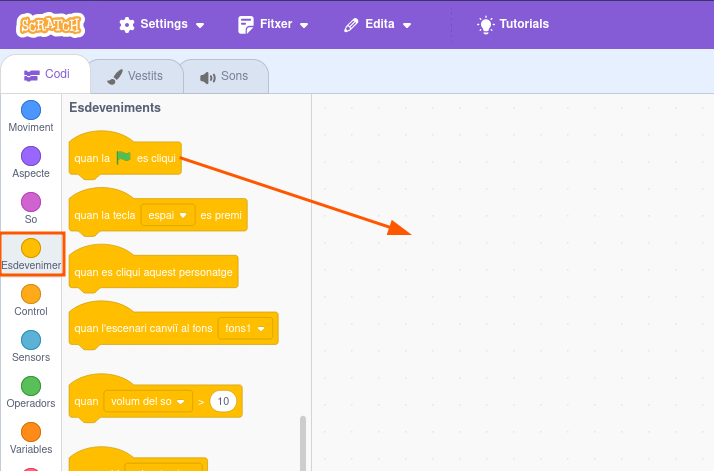Select the Aspecte block category
Screen dimensions: 714x471
[31, 163]
